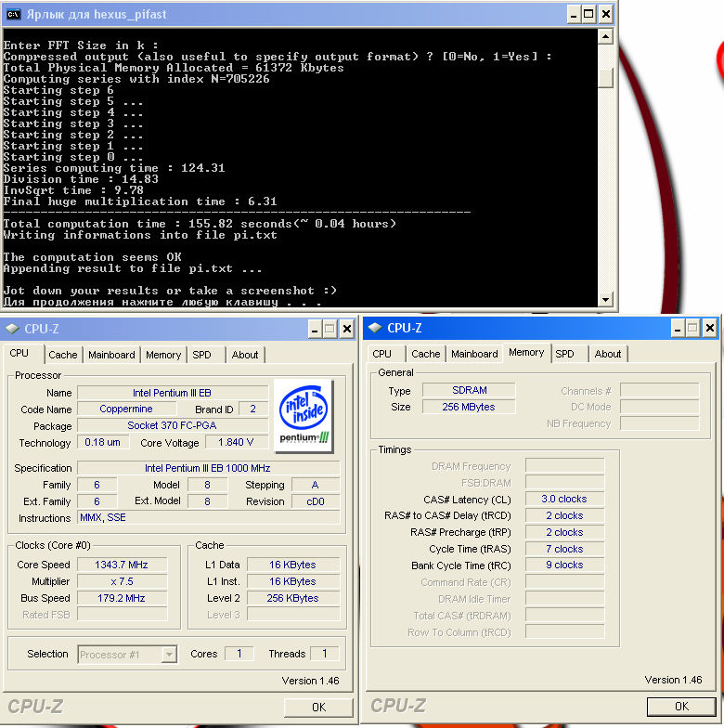Image resolution: width=724 pixels, height=728 pixels.
Task: Click the Threads count field
Action: (325, 654)
